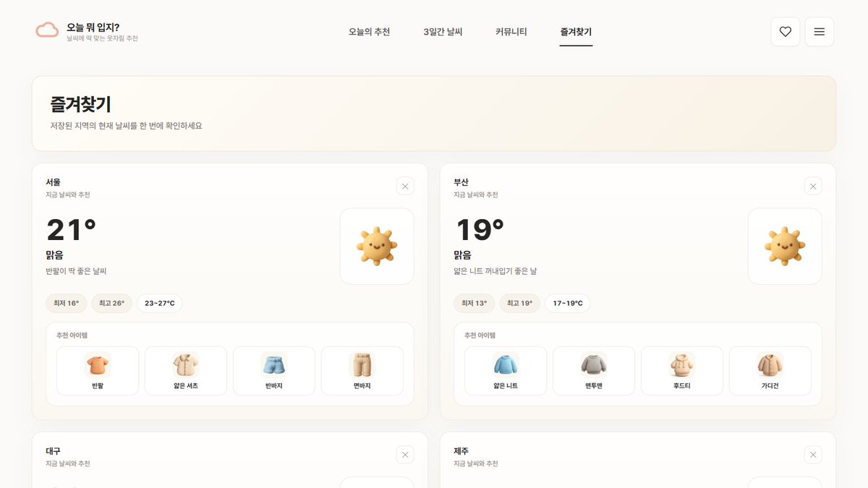Click the 17~19°C range chip

(568, 303)
